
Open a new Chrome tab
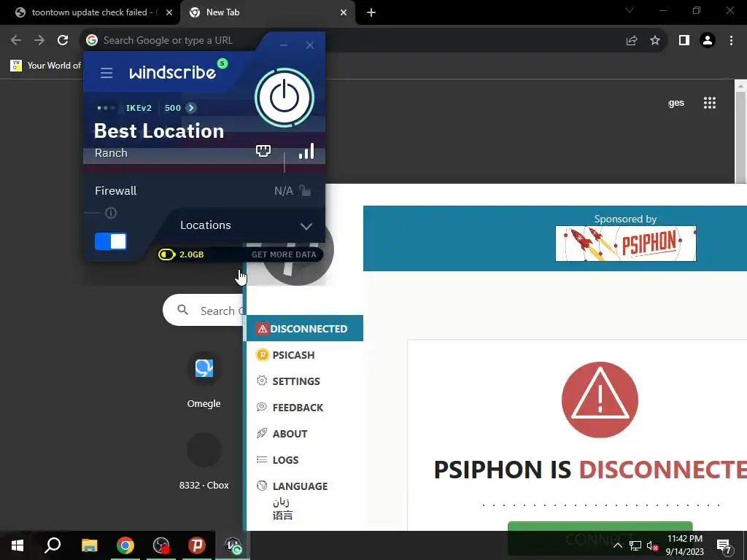point(371,13)
